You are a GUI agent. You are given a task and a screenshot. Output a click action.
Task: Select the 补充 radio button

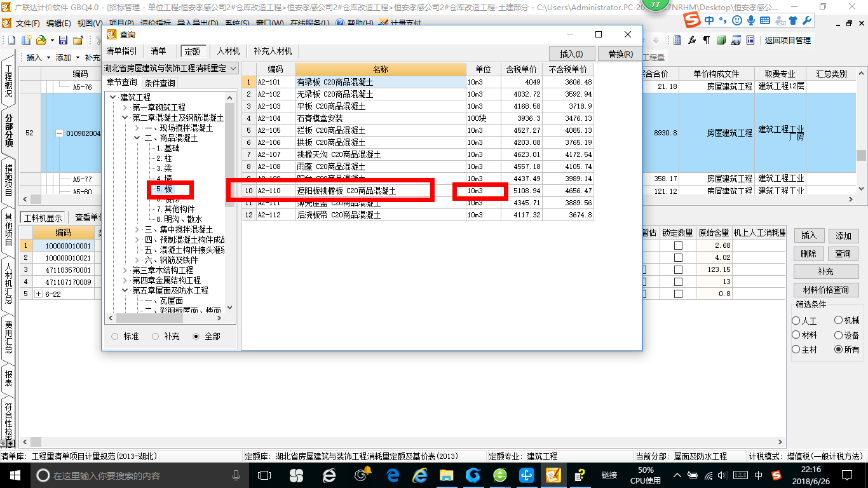pyautogui.click(x=155, y=336)
